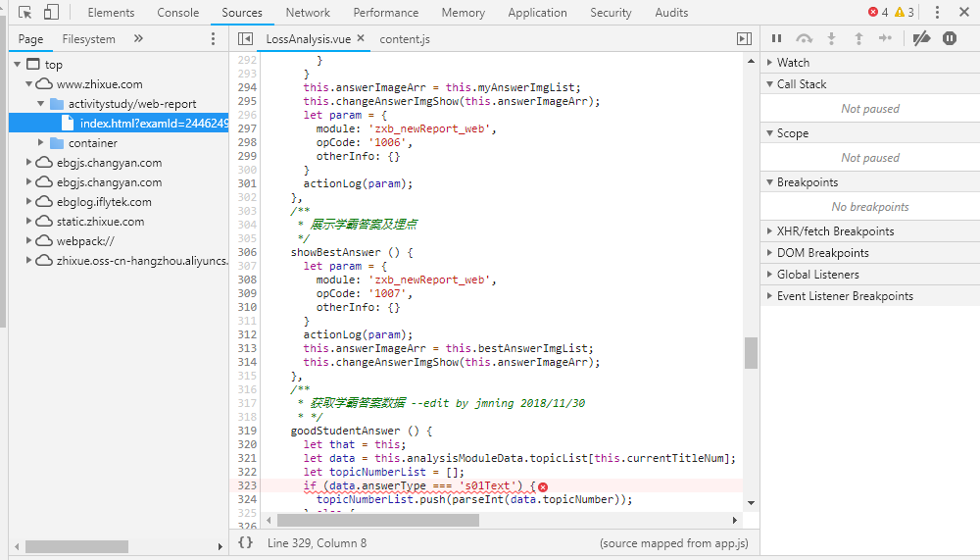Hide the debugger sidebar with its toggle icon
This screenshot has width=980, height=560.
[x=745, y=39]
